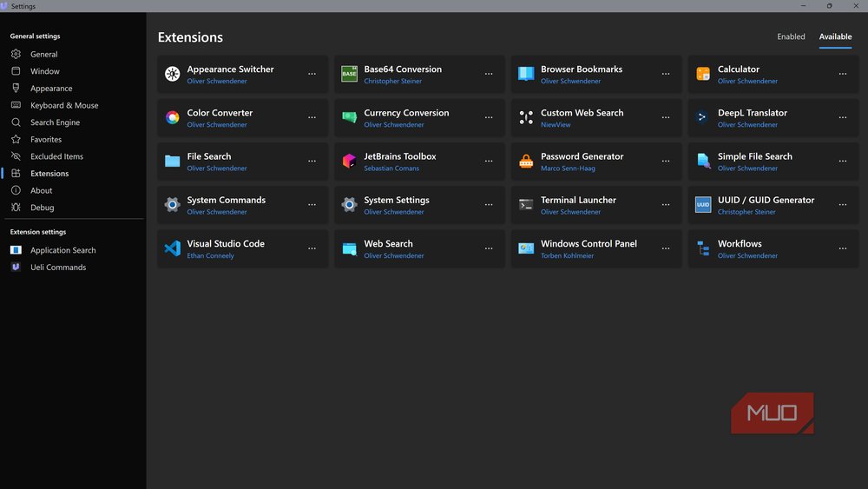This screenshot has width=868, height=489.
Task: Click Terminal Launcher extension title
Action: [x=578, y=200]
